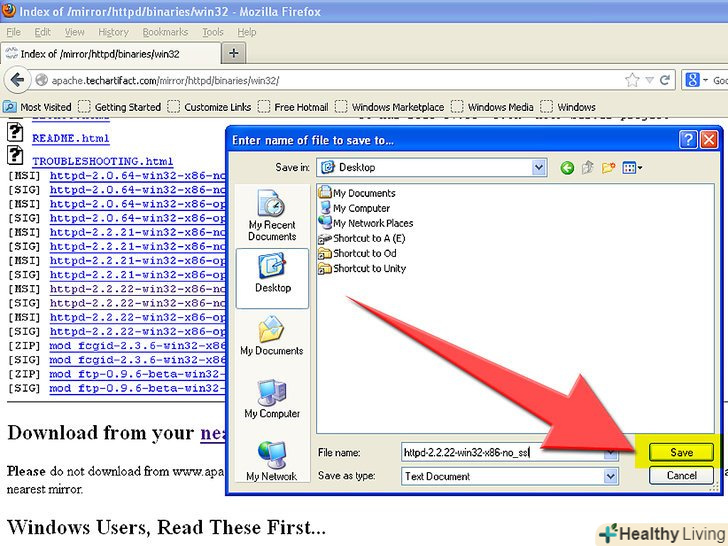The image size is (728, 546).
Task: Open the Google search engine icon
Action: 692,80
